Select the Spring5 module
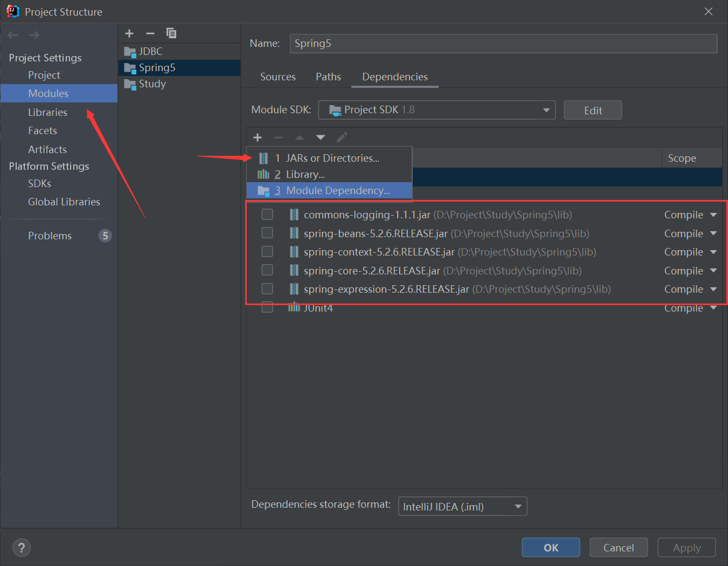The height and width of the screenshot is (566, 728). point(179,68)
